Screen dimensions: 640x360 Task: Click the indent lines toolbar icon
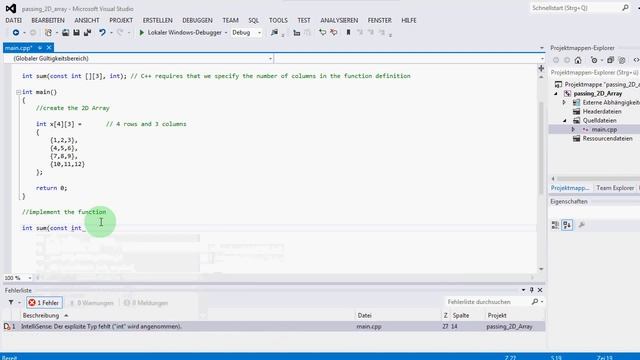click(x=297, y=33)
